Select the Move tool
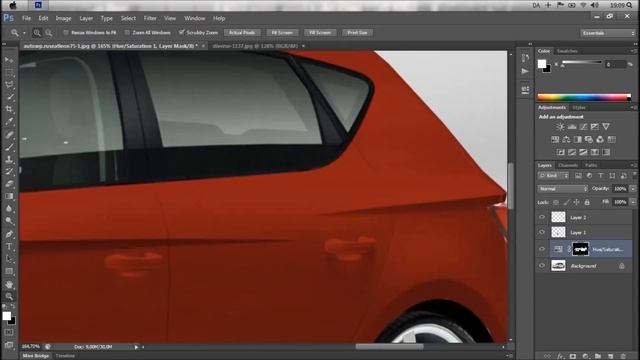The height and width of the screenshot is (360, 640). [x=9, y=60]
